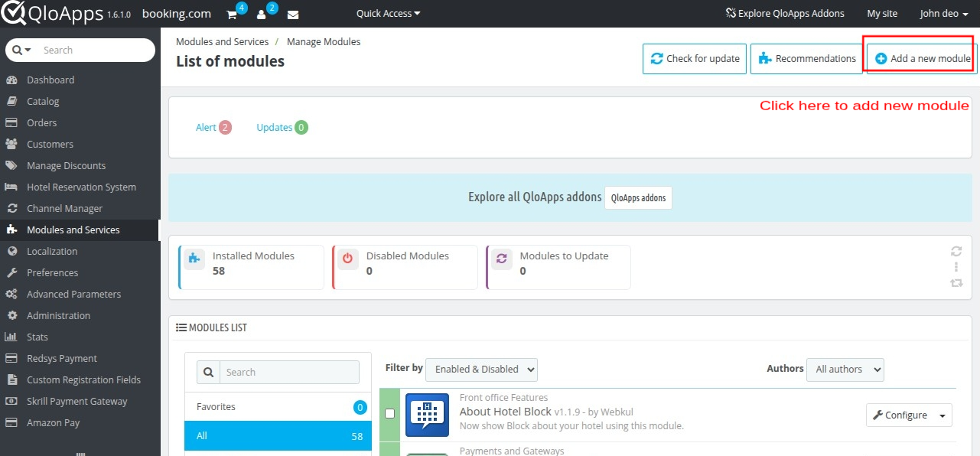Image resolution: width=980 pixels, height=456 pixels.
Task: Click the About Hotel Block module icon
Action: tap(427, 415)
